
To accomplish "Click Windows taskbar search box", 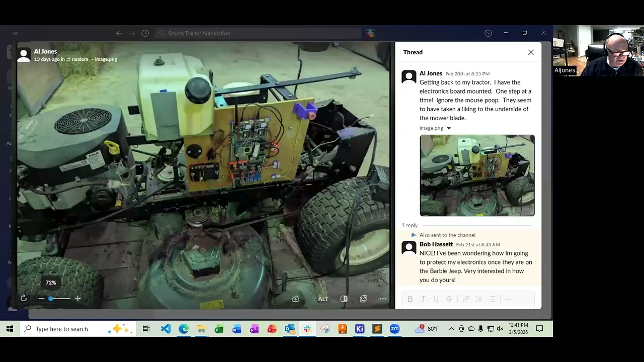I will click(77, 329).
